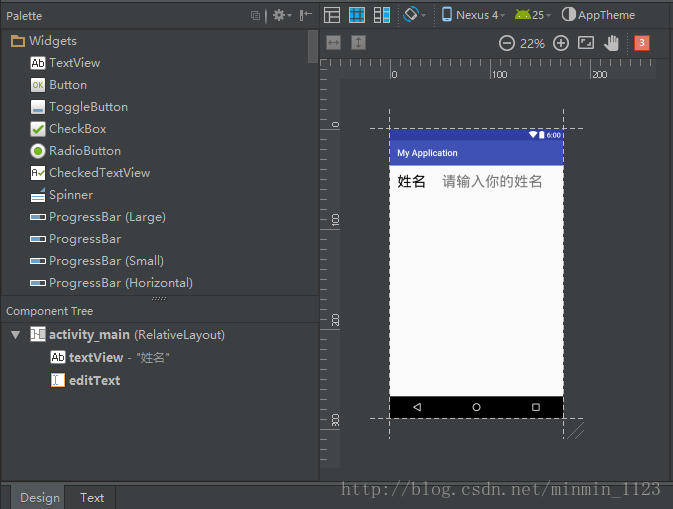This screenshot has width=673, height=509.
Task: Click the palette scrollbar thumb
Action: [x=313, y=46]
